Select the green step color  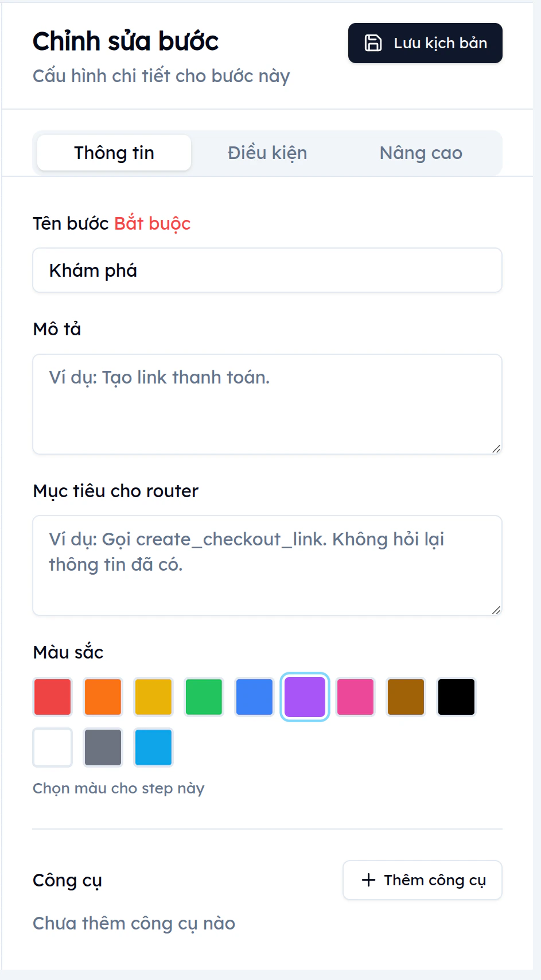pyautogui.click(x=204, y=696)
